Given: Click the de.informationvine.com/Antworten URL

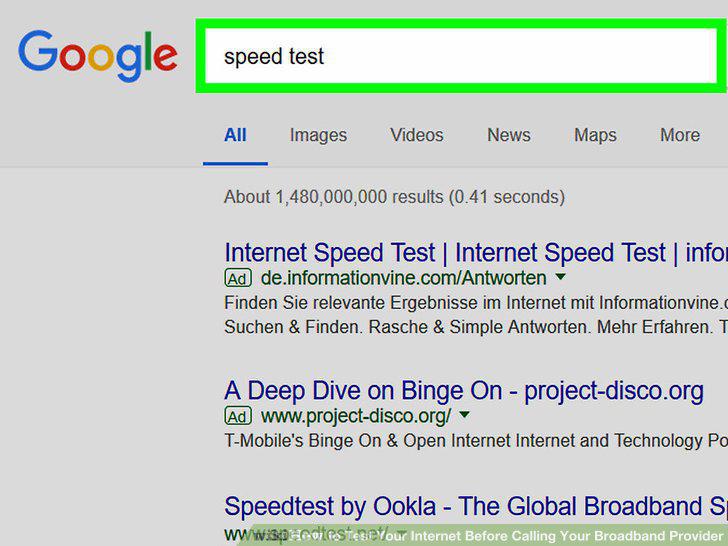Looking at the screenshot, I should click(x=403, y=278).
